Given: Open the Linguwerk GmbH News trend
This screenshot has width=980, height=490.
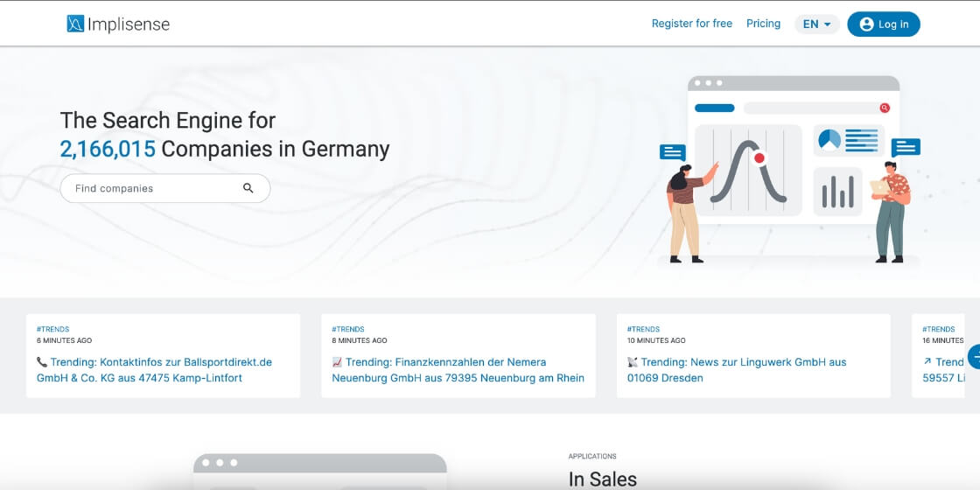Looking at the screenshot, I should tap(737, 370).
